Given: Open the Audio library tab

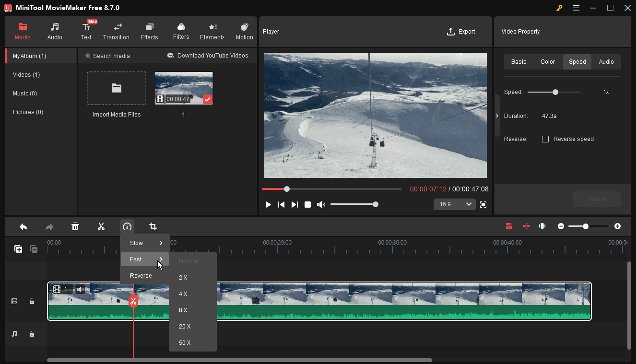Looking at the screenshot, I should (55, 32).
